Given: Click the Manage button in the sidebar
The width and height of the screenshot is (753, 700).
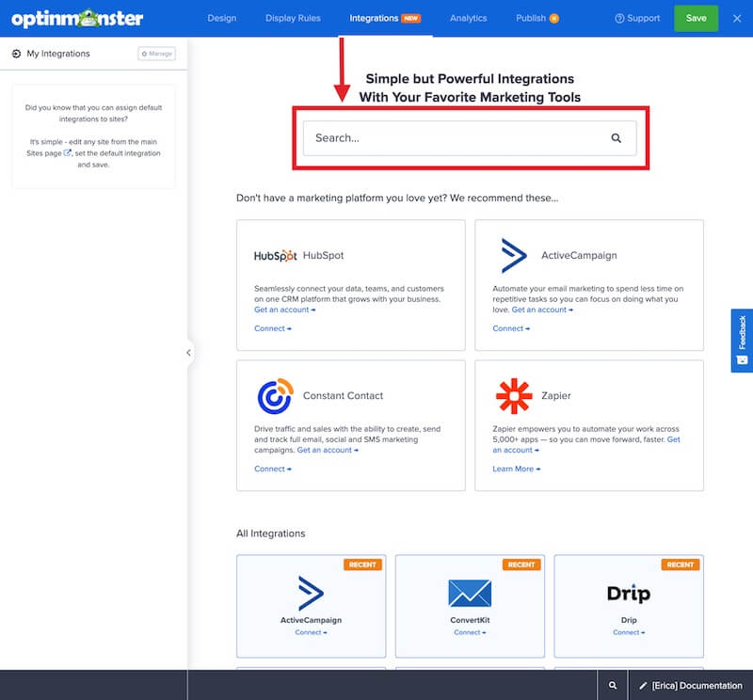Looking at the screenshot, I should tap(155, 54).
